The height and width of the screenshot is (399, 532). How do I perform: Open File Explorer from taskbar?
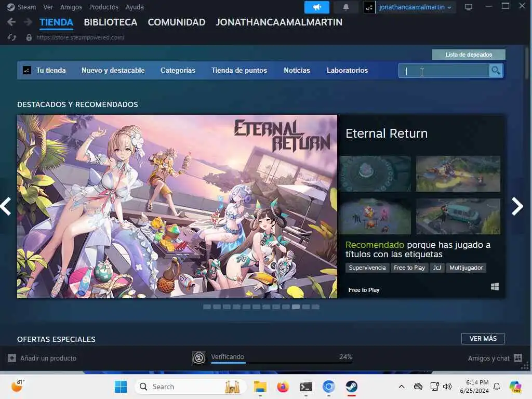click(260, 387)
